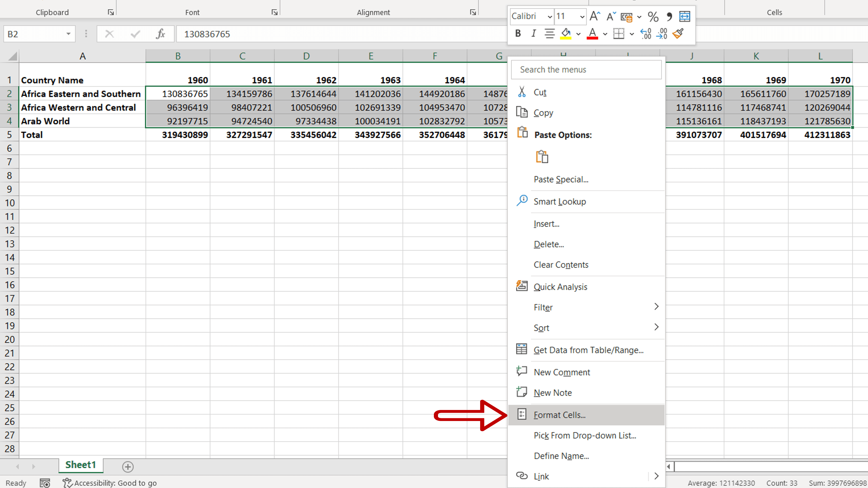
Task: Apply Format Painter from mini toolbar
Action: pyautogui.click(x=678, y=34)
